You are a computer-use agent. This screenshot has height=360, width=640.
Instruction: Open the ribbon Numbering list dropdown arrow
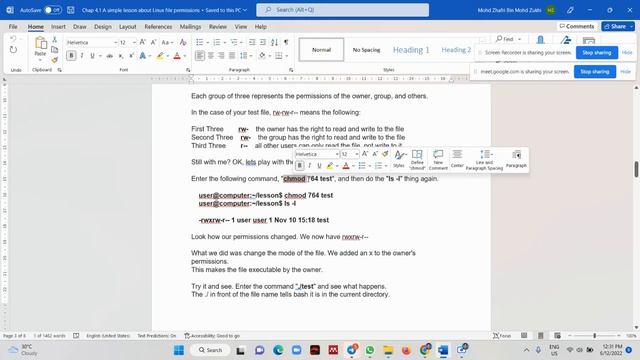pos(224,42)
